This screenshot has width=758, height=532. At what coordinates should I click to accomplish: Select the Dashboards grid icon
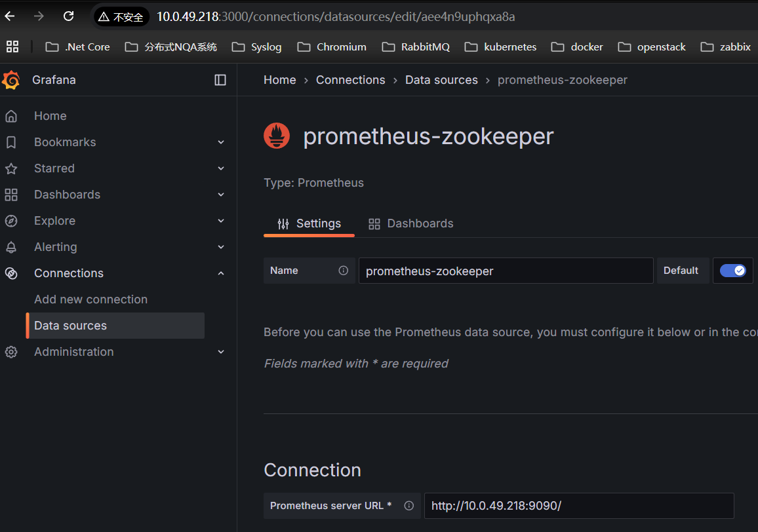[x=11, y=194]
